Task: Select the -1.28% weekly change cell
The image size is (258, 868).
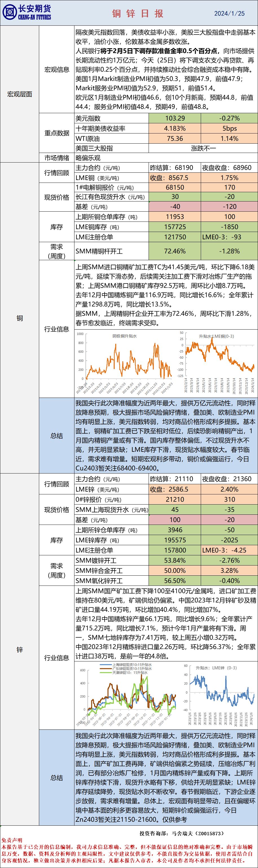Action: click(x=229, y=251)
